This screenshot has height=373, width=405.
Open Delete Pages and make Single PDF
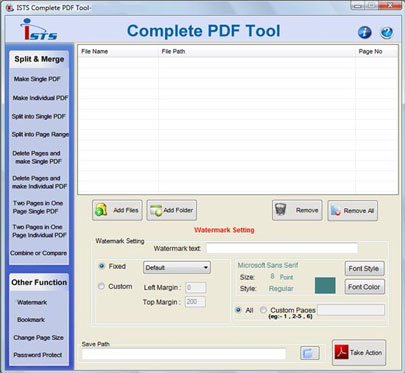tap(37, 157)
